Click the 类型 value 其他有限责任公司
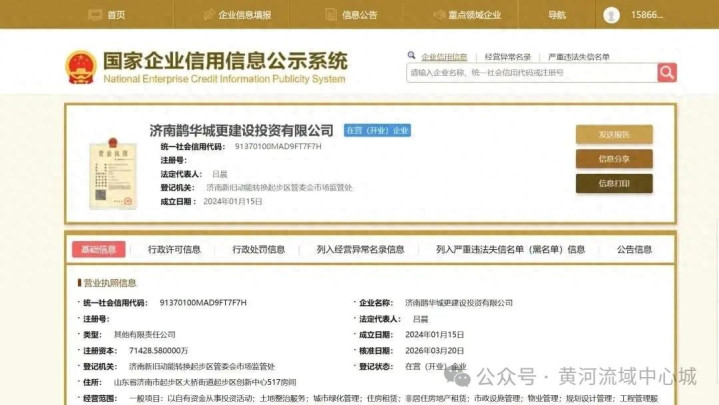 click(x=144, y=335)
